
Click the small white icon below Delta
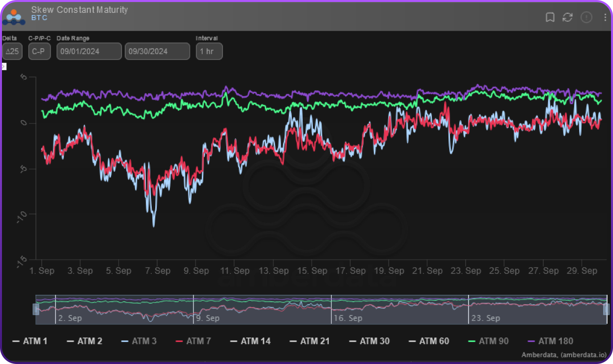(x=4, y=66)
